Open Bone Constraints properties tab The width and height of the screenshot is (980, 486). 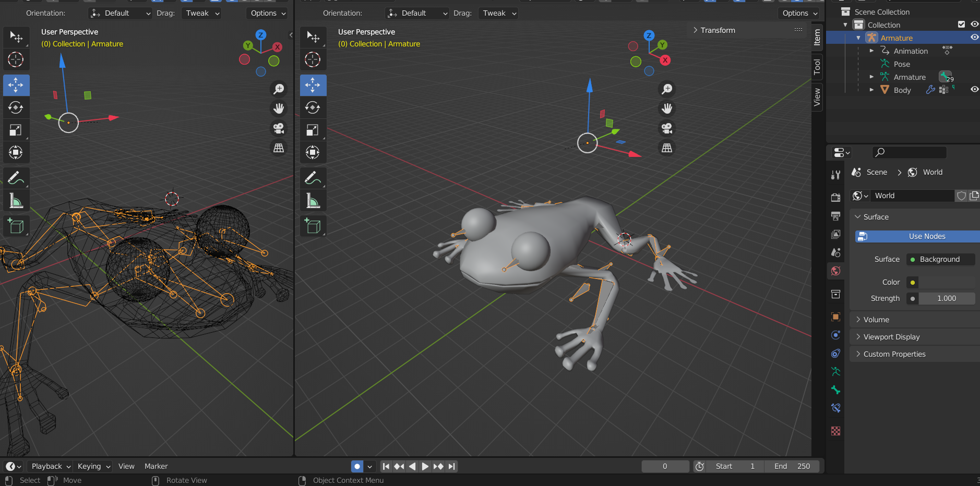pos(835,408)
